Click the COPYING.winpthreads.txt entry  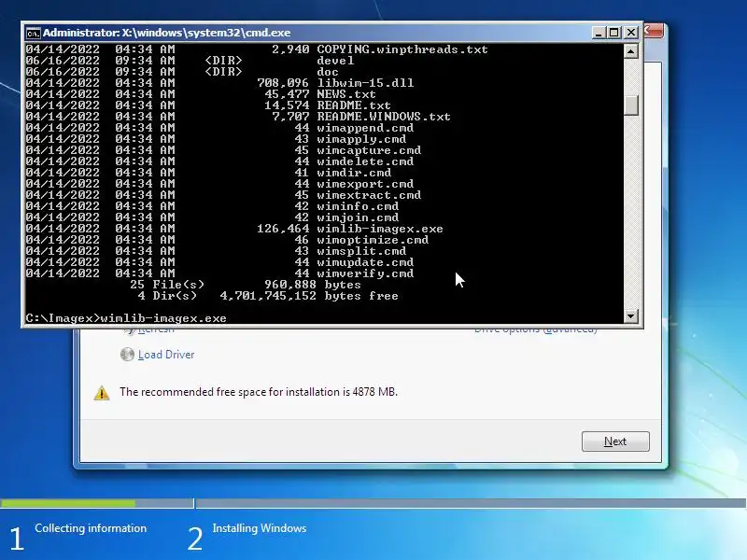pyautogui.click(x=402, y=49)
